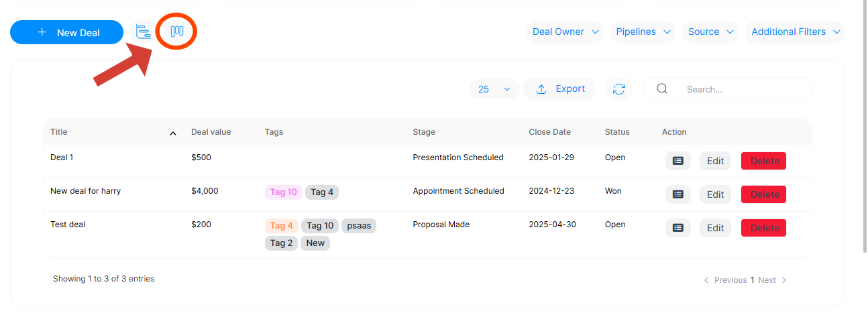The width and height of the screenshot is (868, 313).
Task: Change the 25 entries-per-page dropdown
Action: click(494, 89)
